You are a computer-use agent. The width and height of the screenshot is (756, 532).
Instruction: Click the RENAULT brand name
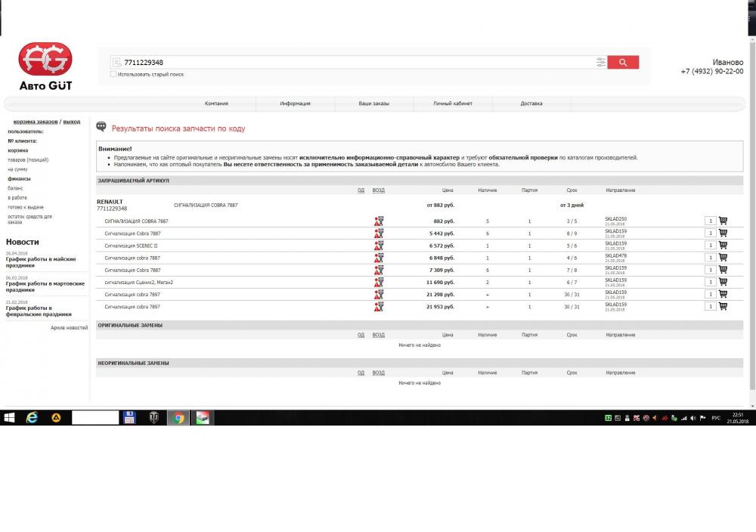click(x=110, y=202)
